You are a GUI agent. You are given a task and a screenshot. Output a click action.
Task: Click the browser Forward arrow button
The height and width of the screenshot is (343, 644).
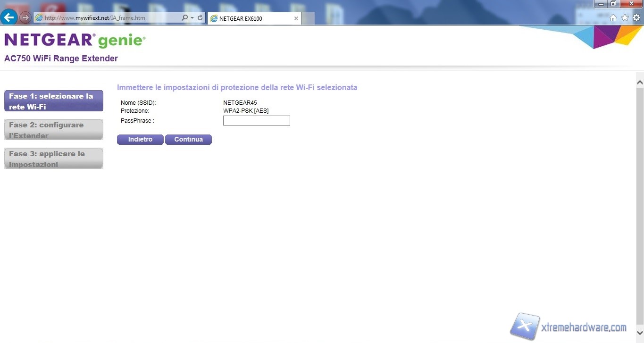pos(25,18)
